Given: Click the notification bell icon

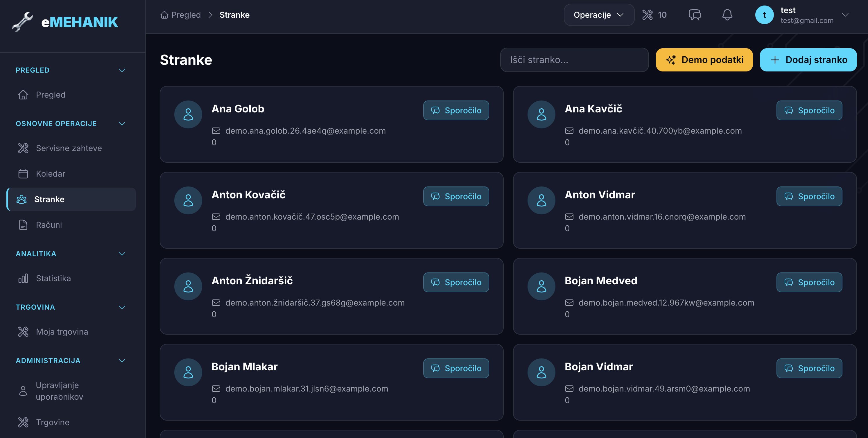Looking at the screenshot, I should coord(727,15).
